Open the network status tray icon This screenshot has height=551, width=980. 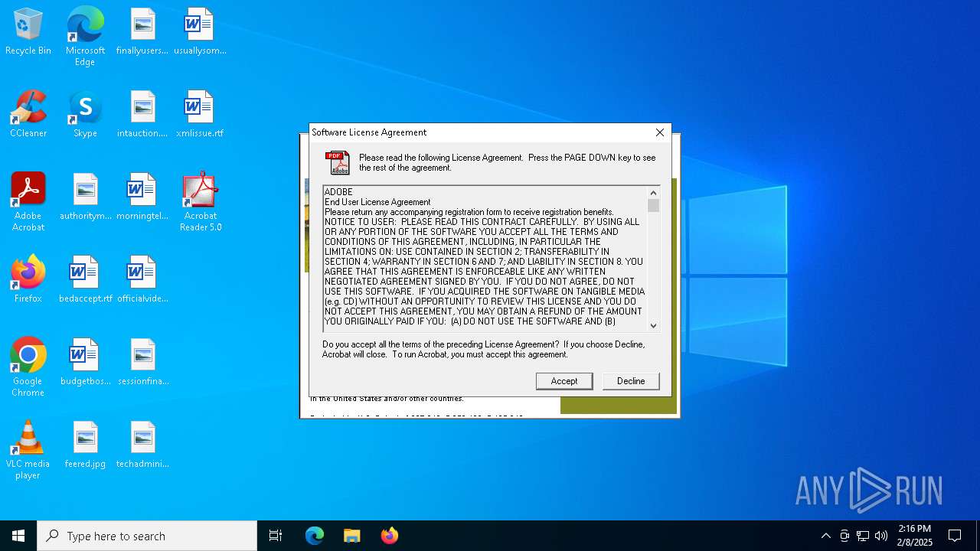coord(863,536)
